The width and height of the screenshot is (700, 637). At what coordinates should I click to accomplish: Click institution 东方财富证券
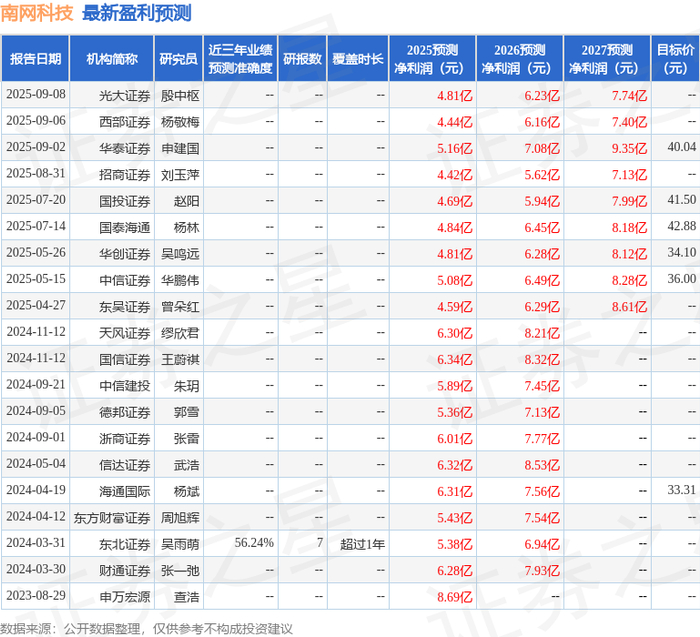112,518
